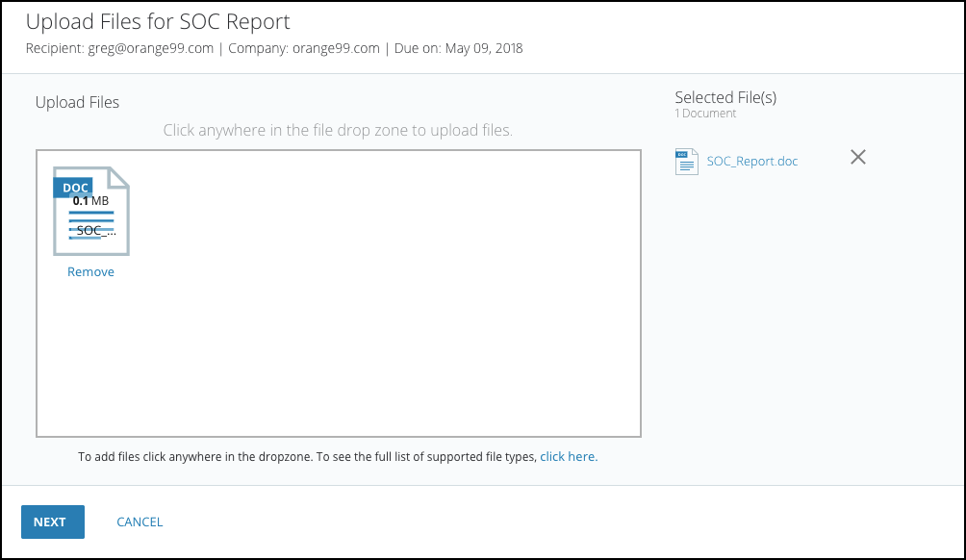
Task: Proceed with the NEXT button
Action: tap(53, 522)
